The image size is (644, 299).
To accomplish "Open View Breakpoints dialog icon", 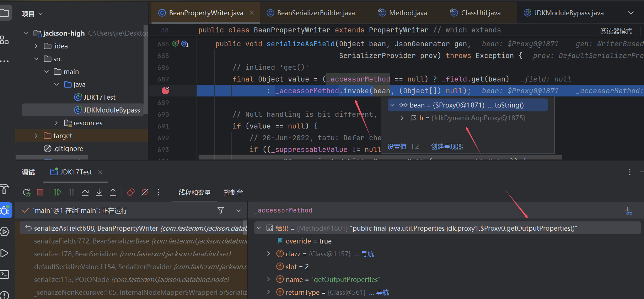I will 131,193.
